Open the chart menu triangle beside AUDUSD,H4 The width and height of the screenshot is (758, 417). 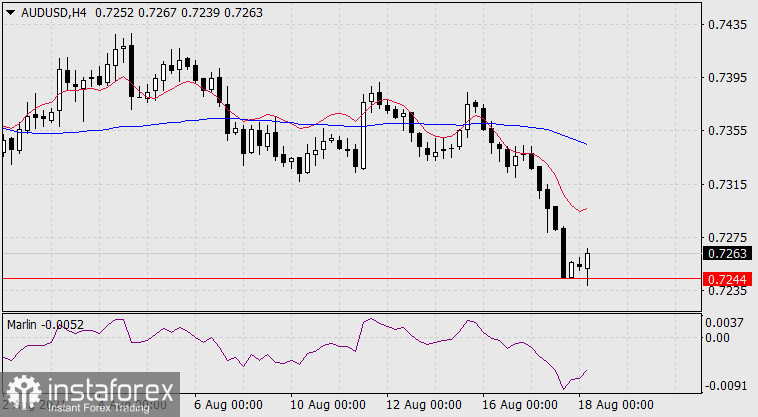pos(10,13)
